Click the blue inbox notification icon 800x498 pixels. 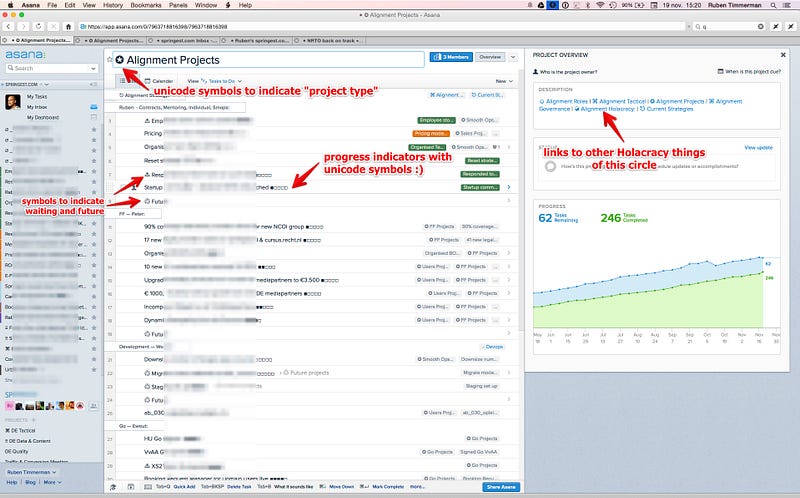[x=93, y=107]
